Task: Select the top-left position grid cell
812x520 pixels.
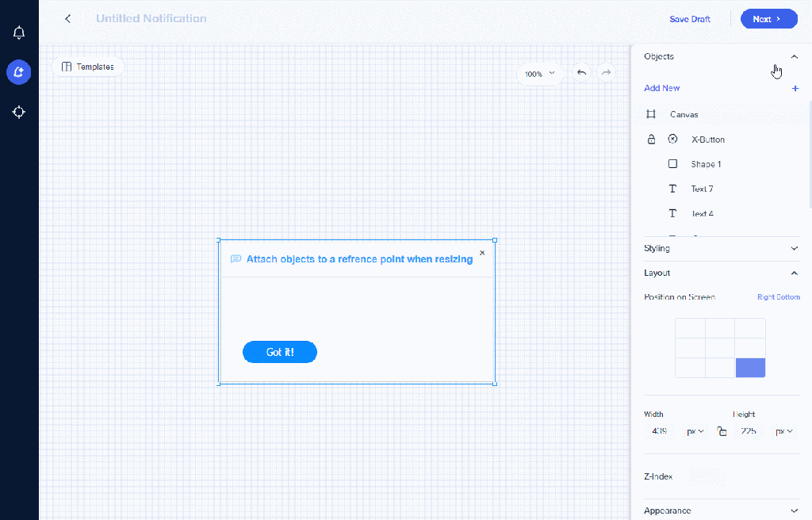Action: click(690, 328)
